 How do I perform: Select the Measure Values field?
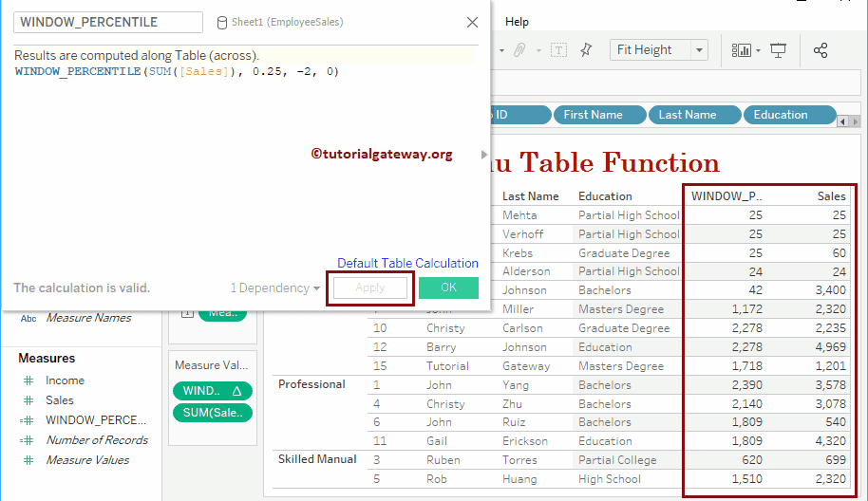coord(87,460)
